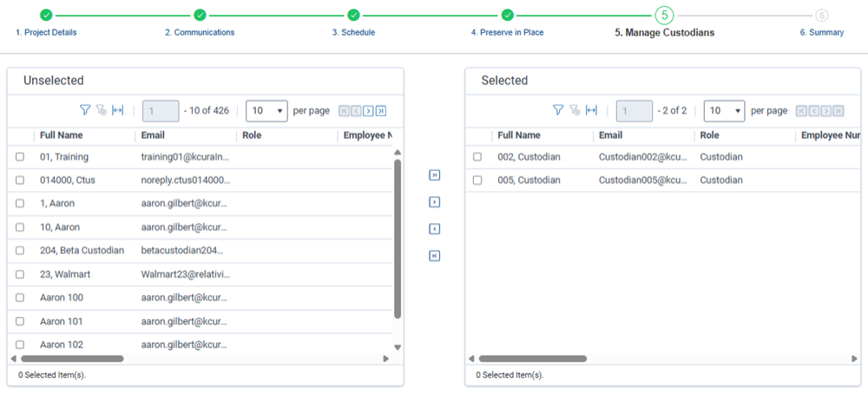Viewport: 868px width, 395px height.
Task: Go to previous page in Selected panel
Action: click(x=814, y=111)
